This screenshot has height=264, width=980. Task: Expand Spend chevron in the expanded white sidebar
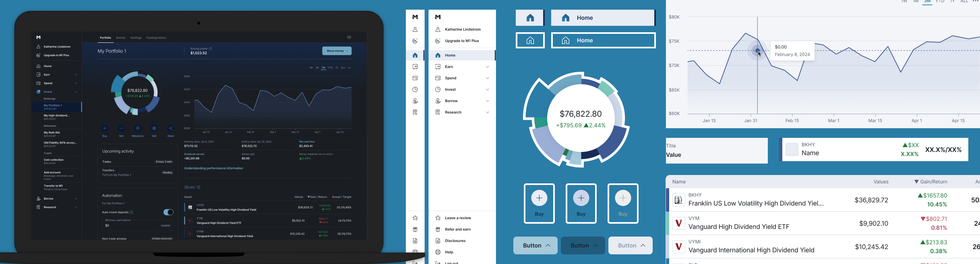point(488,78)
